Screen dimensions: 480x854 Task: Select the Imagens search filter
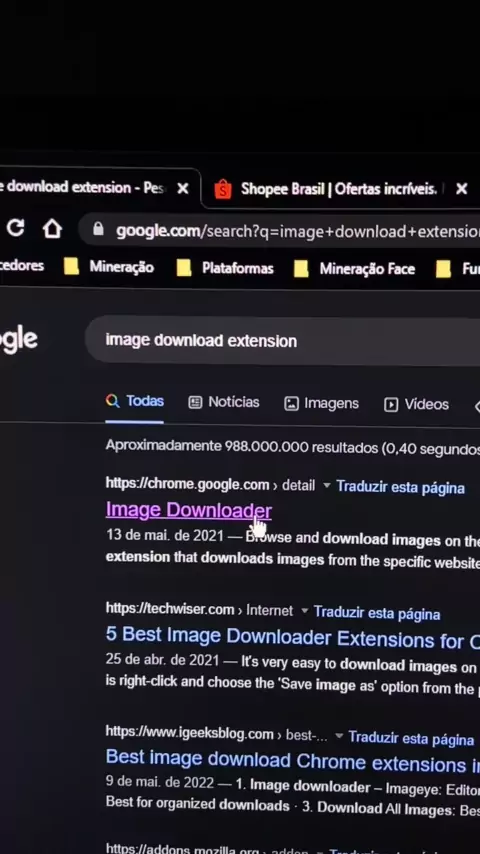pos(321,404)
